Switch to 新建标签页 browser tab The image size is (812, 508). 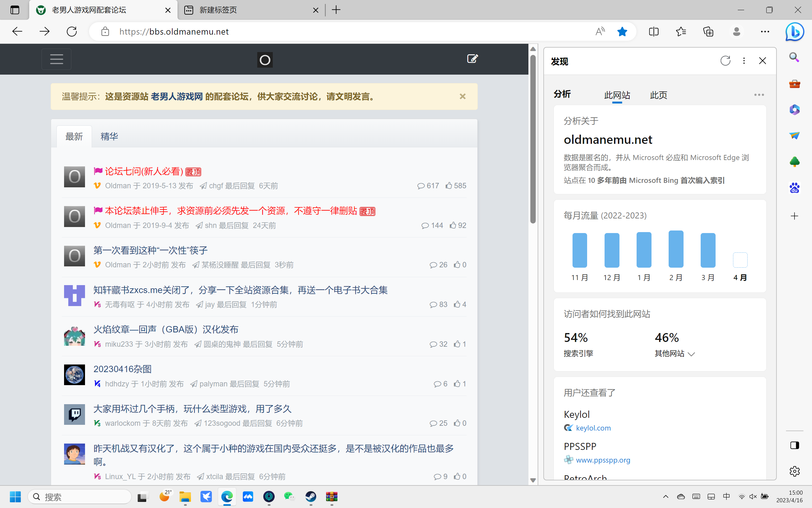coord(252,10)
